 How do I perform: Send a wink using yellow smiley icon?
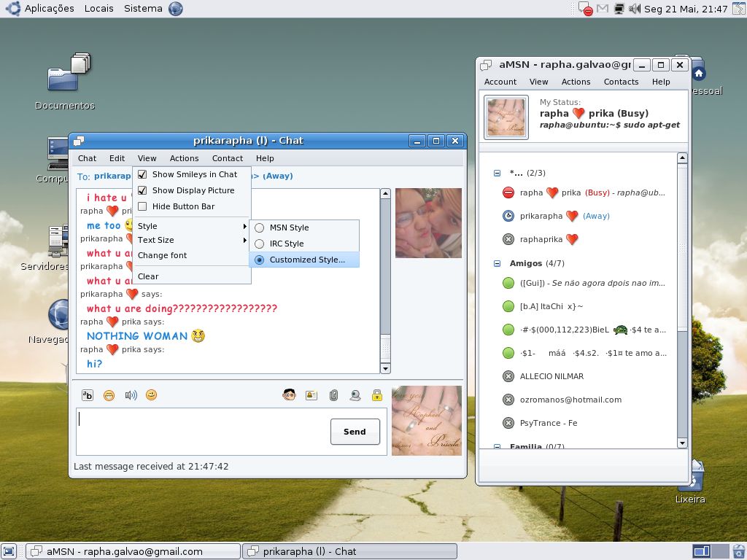pos(152,394)
